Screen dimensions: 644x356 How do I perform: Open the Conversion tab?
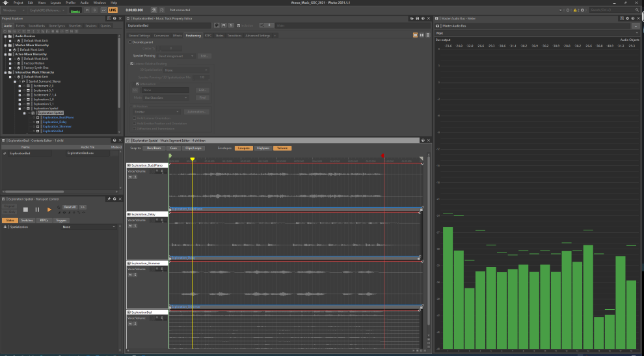(161, 36)
